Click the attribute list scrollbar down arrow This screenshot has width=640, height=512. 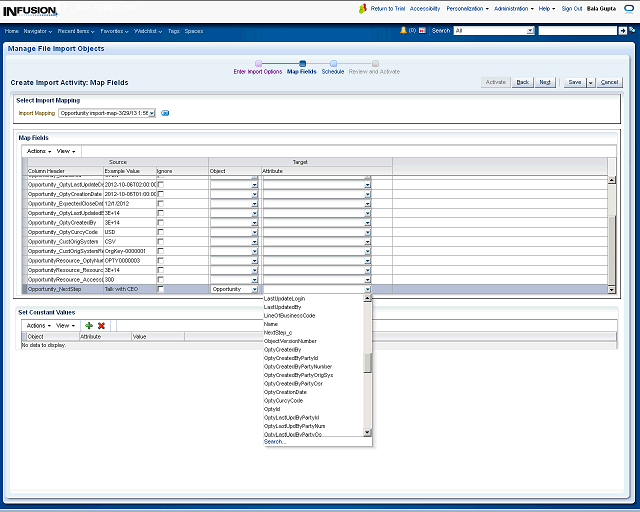[x=367, y=432]
